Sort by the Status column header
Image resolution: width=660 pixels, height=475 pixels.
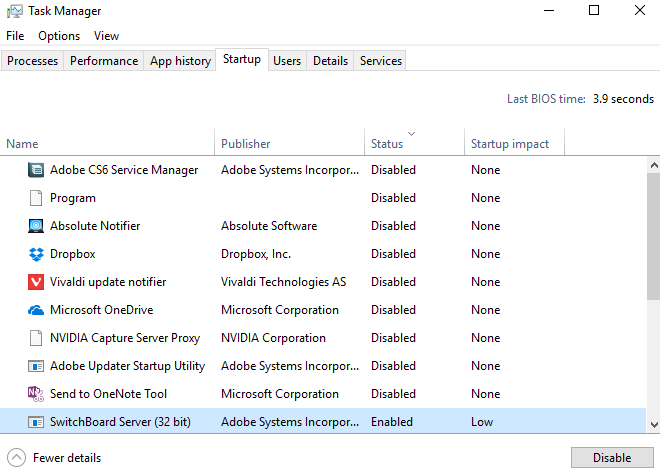click(415, 144)
